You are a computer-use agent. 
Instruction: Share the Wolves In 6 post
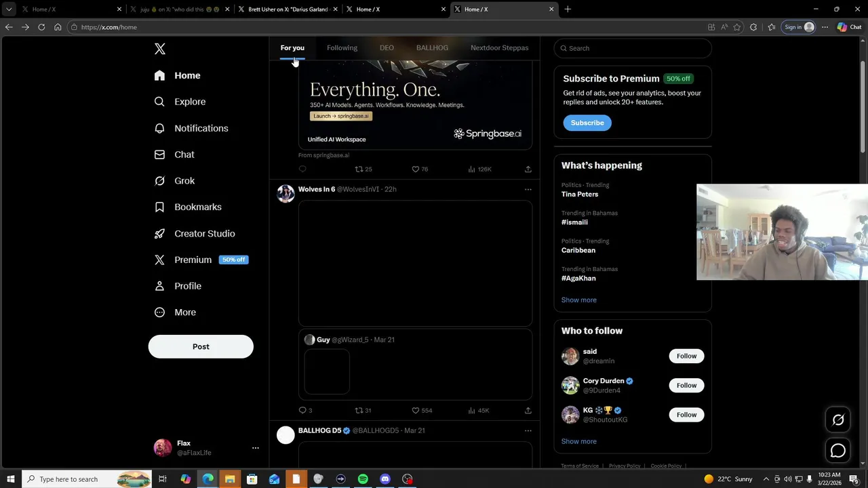tap(528, 410)
